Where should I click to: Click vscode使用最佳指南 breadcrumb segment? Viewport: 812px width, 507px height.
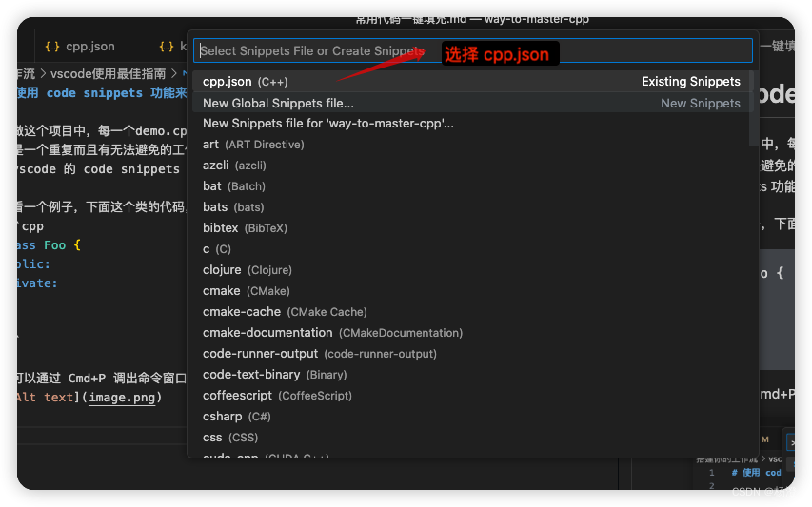(x=108, y=73)
